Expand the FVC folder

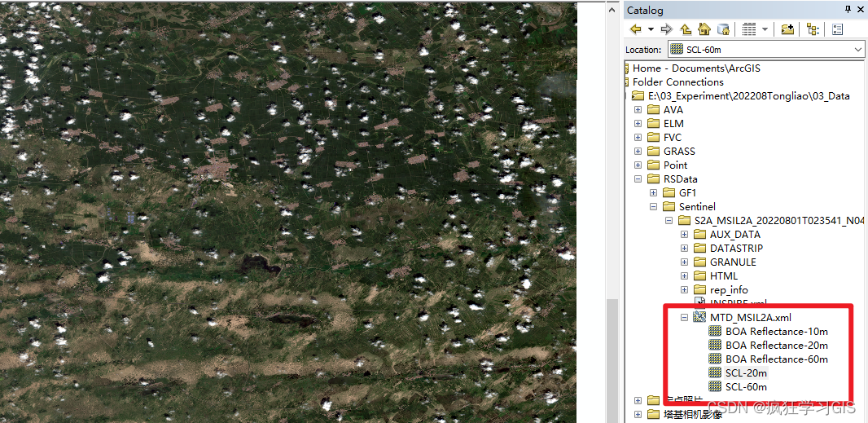[638, 138]
